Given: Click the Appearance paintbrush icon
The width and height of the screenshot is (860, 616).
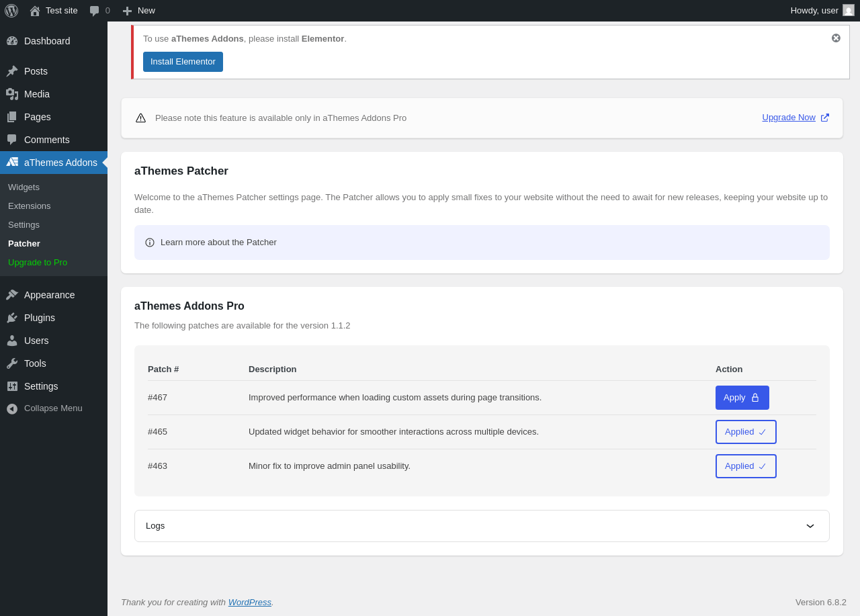Looking at the screenshot, I should 12,295.
